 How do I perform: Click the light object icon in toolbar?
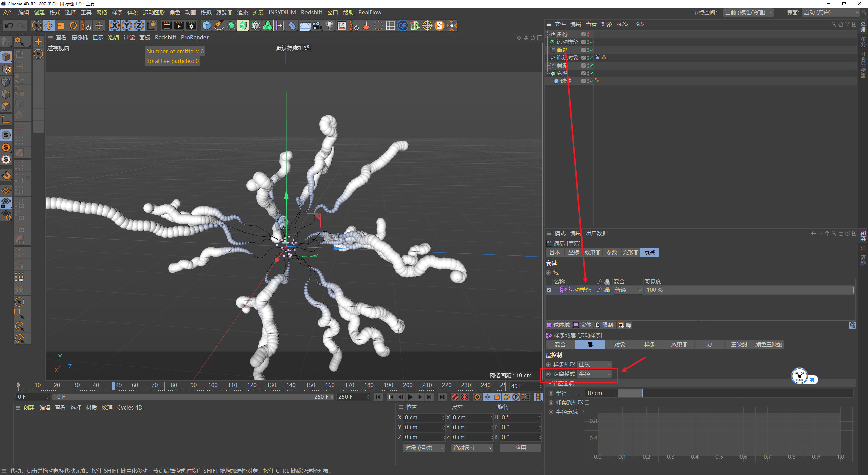click(x=329, y=25)
